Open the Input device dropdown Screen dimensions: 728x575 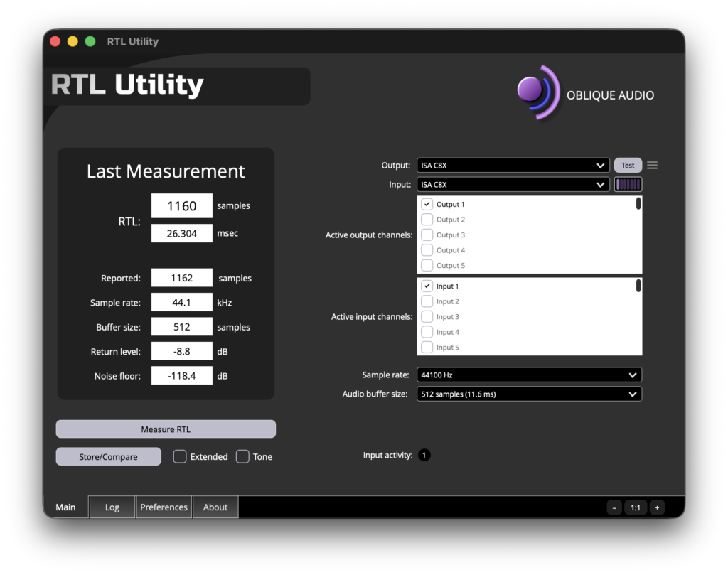[x=513, y=184]
